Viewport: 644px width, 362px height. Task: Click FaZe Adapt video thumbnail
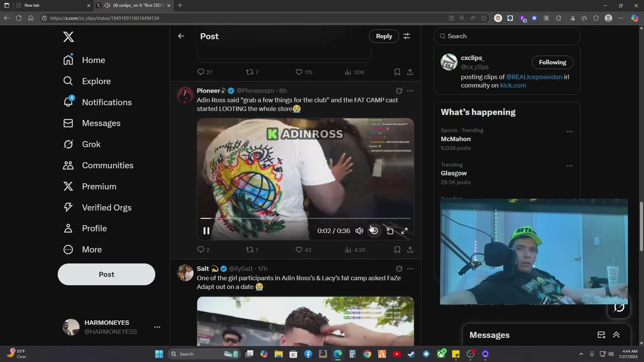coord(305,321)
